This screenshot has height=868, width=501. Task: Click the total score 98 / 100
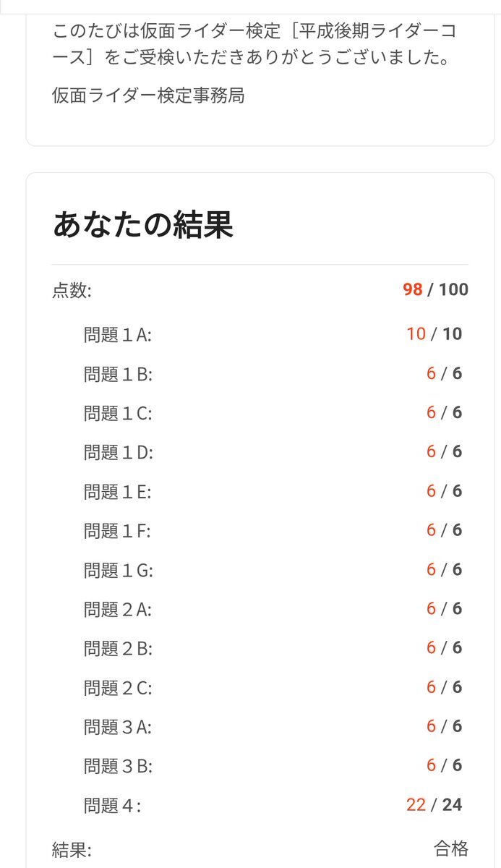pyautogui.click(x=435, y=290)
